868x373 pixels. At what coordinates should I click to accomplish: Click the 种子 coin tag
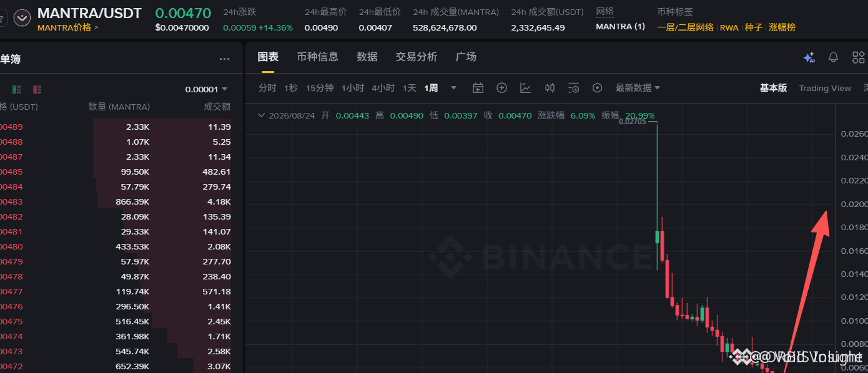[x=753, y=27]
